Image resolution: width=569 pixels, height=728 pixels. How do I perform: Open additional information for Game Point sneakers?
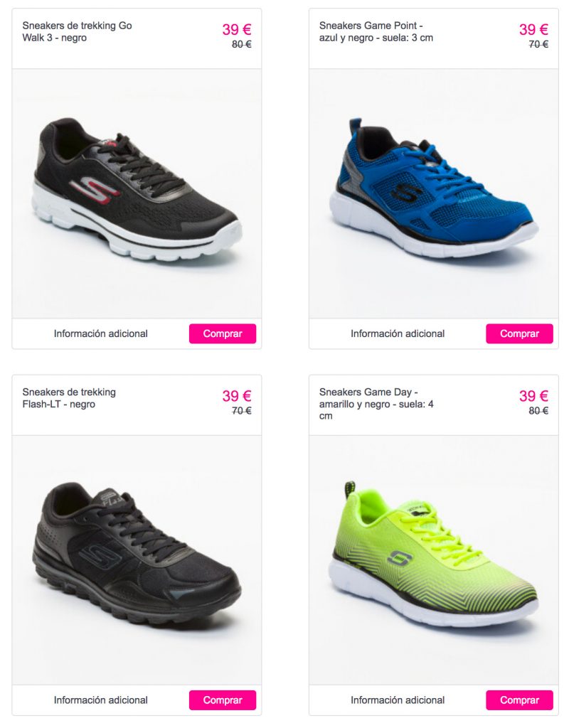click(398, 333)
